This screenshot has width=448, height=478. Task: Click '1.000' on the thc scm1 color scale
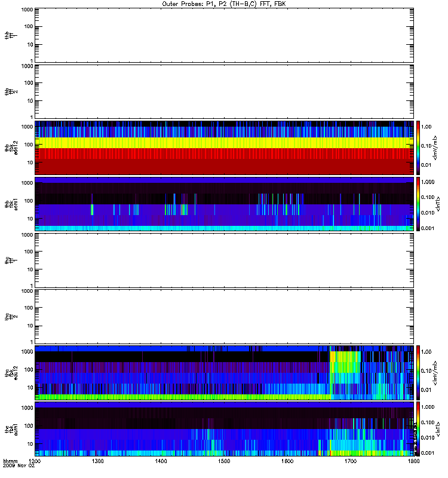coord(428,407)
